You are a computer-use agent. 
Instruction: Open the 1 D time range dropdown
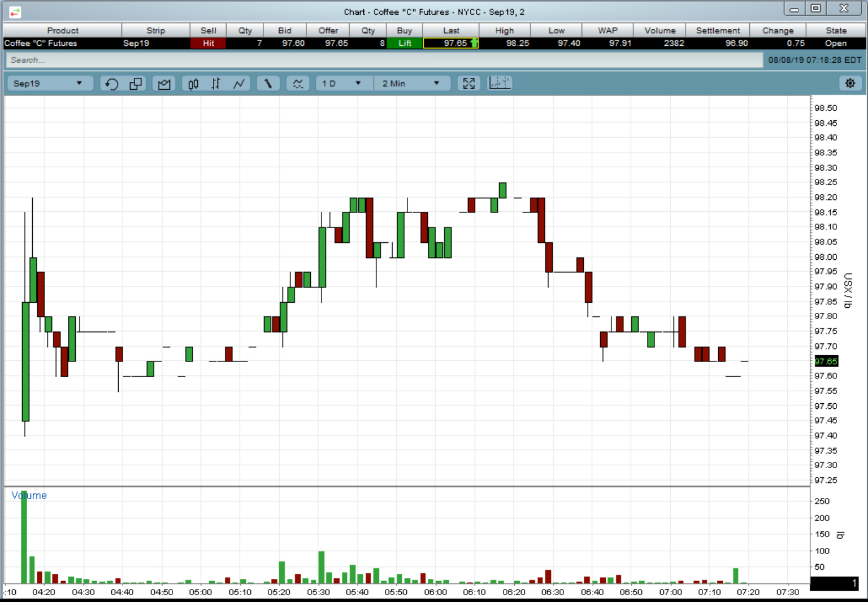342,84
